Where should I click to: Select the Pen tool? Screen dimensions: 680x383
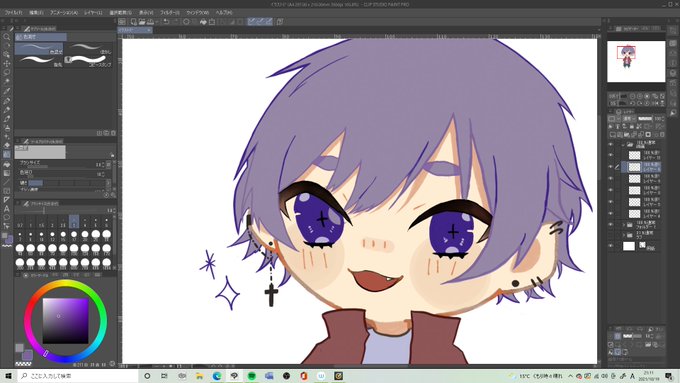[x=7, y=101]
